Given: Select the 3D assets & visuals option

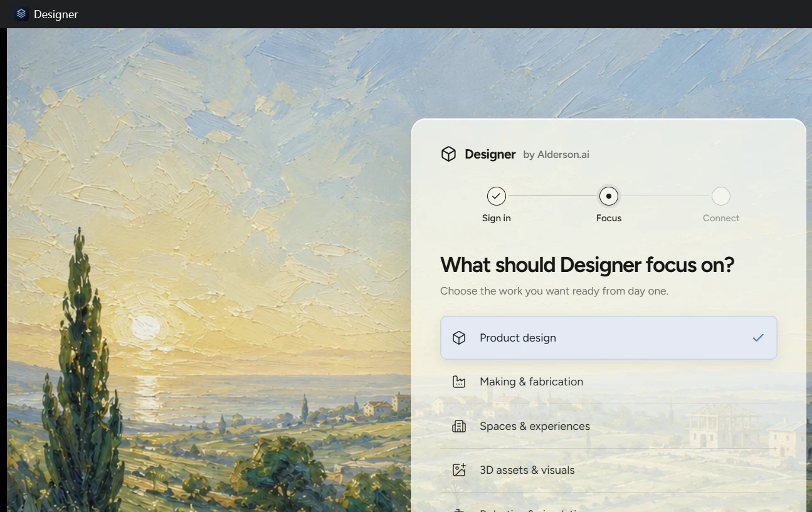Looking at the screenshot, I should tap(608, 470).
